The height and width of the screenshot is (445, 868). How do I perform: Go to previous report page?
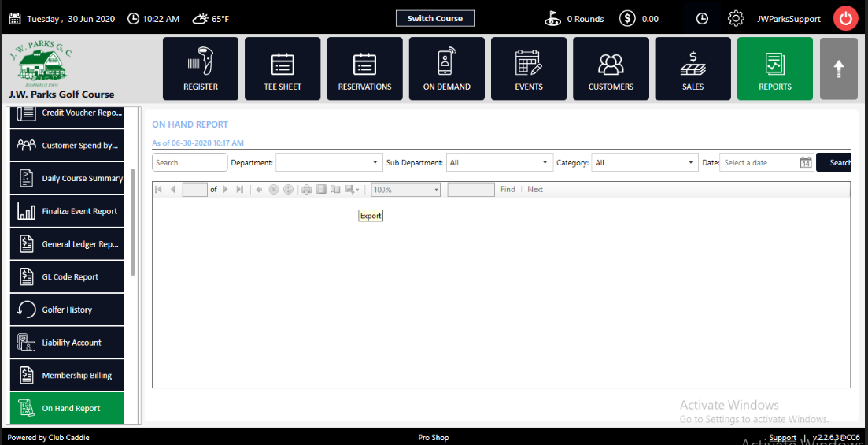[172, 190]
